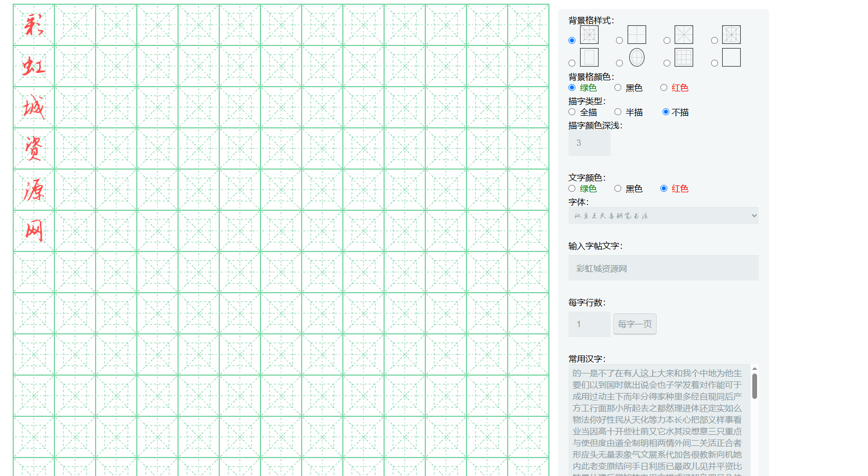
Task: Open the 字体 font dropdown
Action: click(x=663, y=216)
